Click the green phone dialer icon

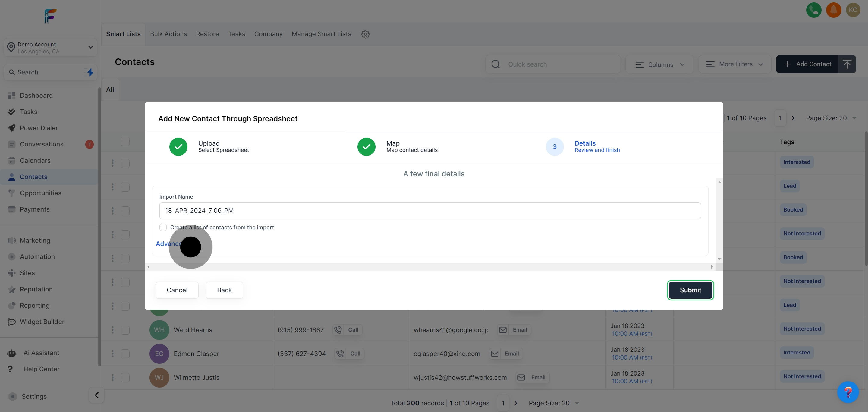click(813, 10)
